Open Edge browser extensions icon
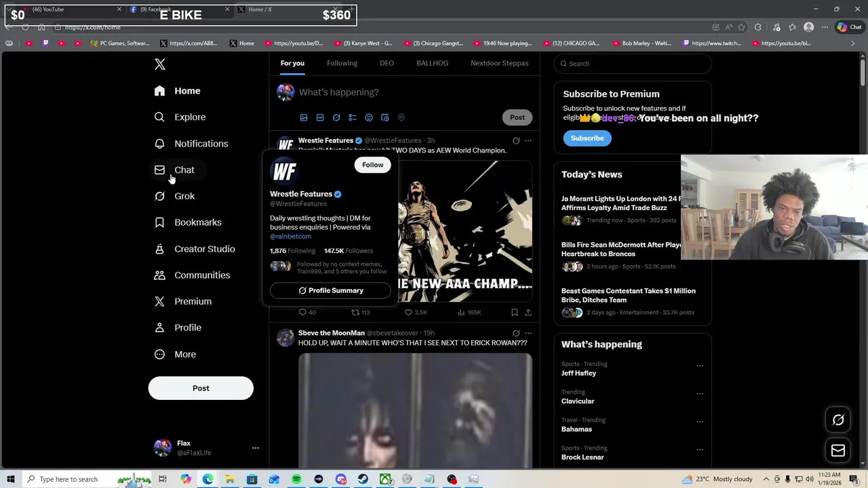This screenshot has height=488, width=868. [x=757, y=27]
